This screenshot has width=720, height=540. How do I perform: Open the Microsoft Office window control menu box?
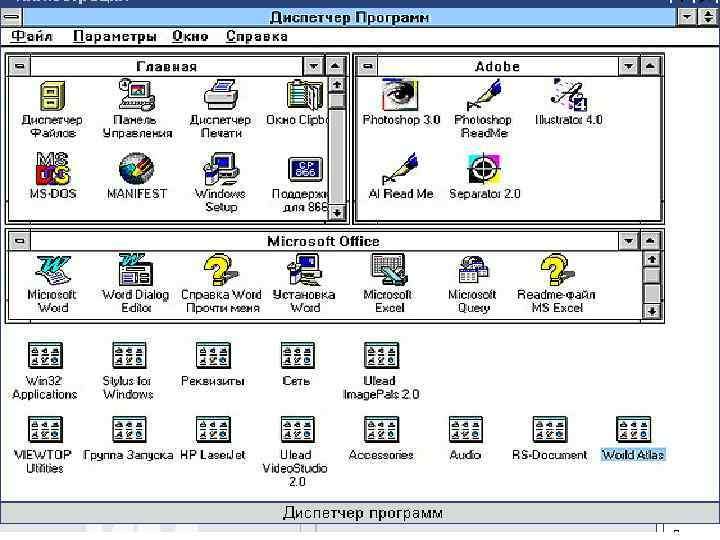pyautogui.click(x=19, y=241)
